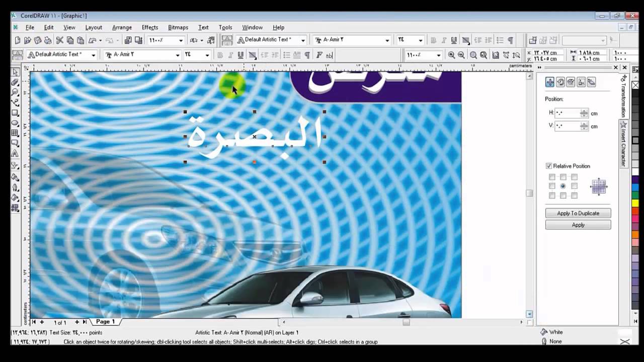Click in the V position input field

[567, 126]
